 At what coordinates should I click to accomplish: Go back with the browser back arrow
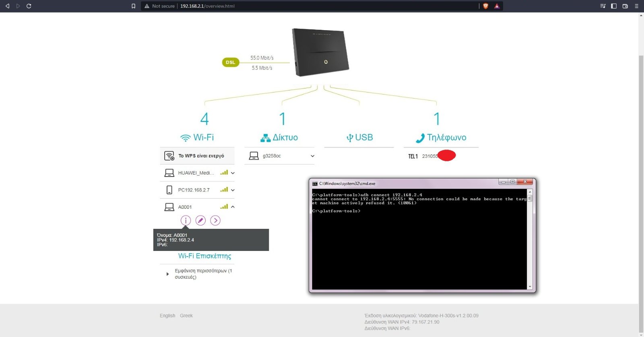pyautogui.click(x=7, y=6)
